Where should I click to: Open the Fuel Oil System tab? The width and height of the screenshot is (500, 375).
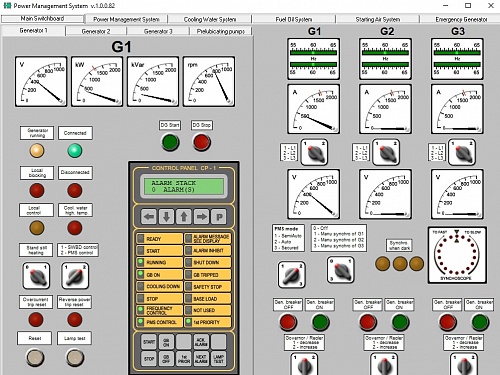pos(294,19)
